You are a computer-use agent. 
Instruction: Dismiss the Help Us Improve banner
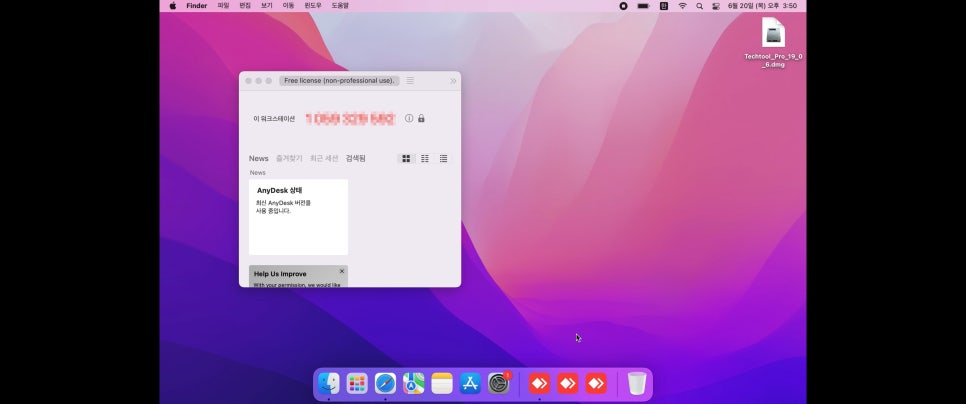(x=342, y=271)
